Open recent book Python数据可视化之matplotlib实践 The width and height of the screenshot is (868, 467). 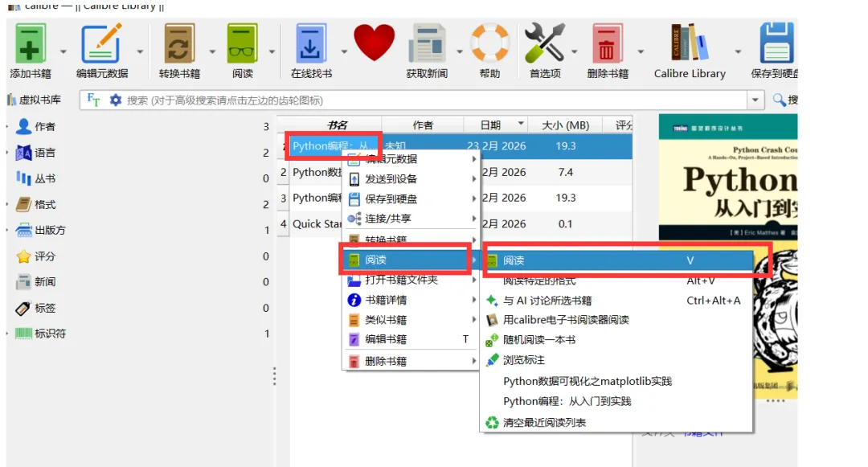[x=616, y=381]
